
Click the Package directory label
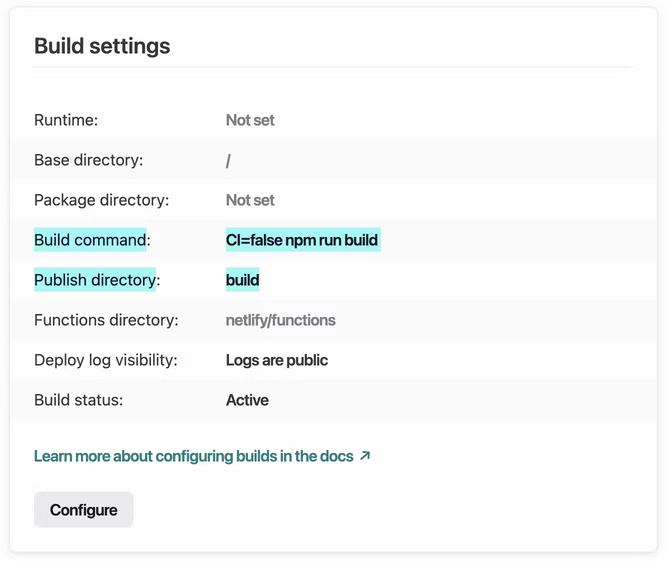101,200
